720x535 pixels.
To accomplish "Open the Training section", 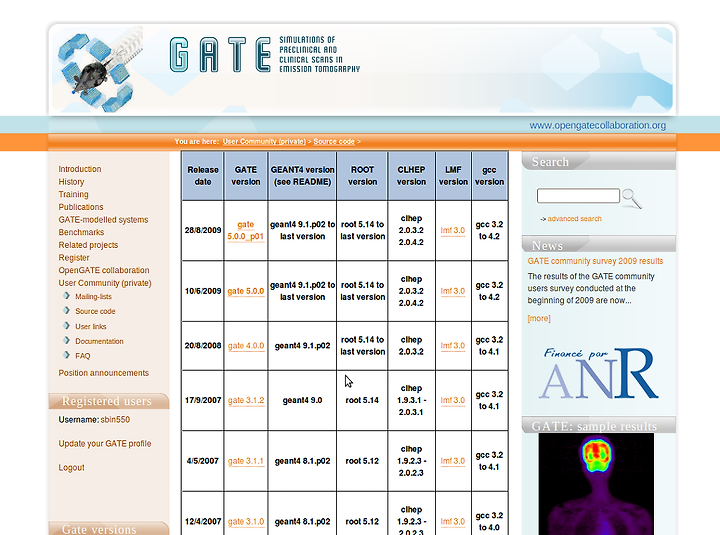I will (73, 194).
